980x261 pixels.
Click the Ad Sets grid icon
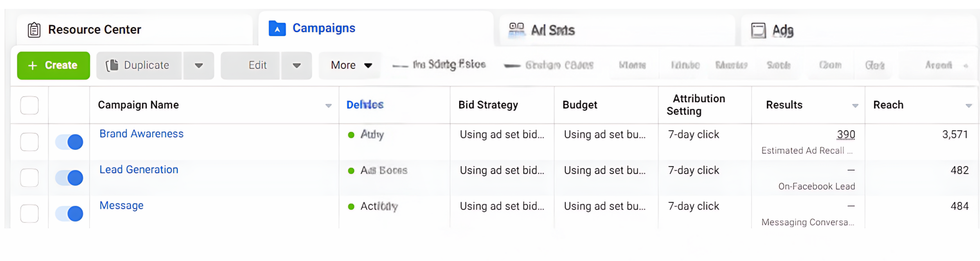coord(516,30)
